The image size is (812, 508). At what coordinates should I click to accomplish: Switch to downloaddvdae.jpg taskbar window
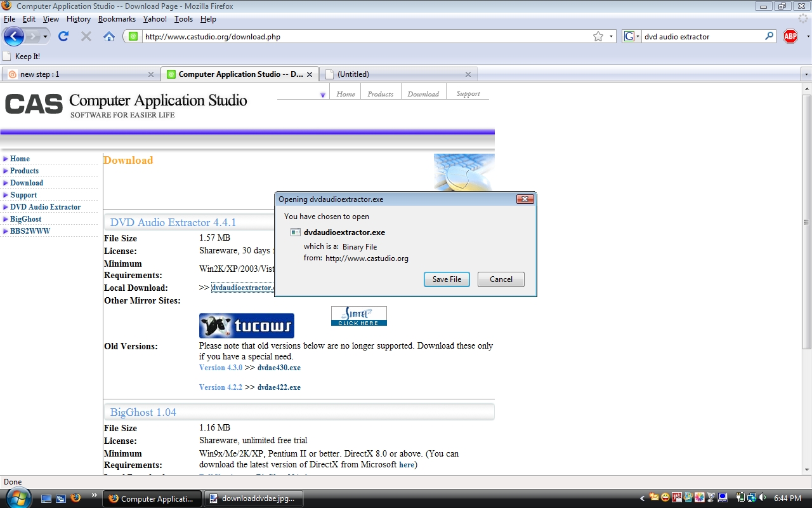point(254,498)
